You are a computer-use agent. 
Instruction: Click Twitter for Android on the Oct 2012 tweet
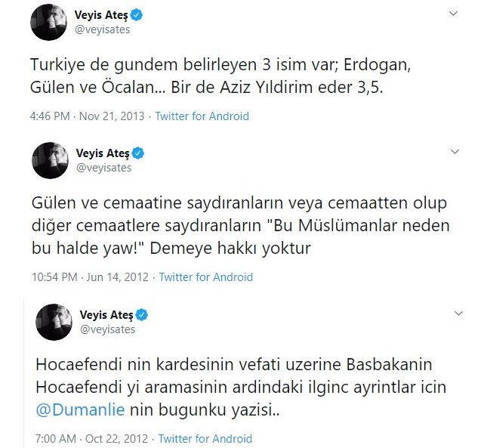click(x=205, y=438)
